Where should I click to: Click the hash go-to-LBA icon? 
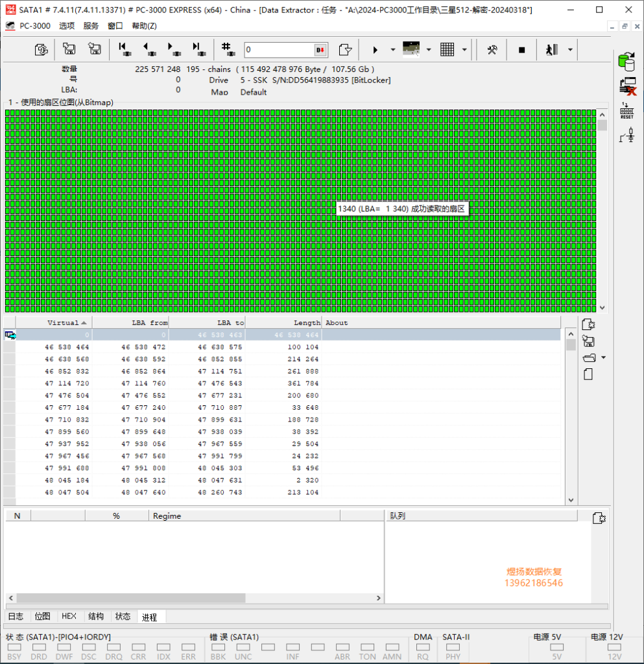tap(228, 49)
